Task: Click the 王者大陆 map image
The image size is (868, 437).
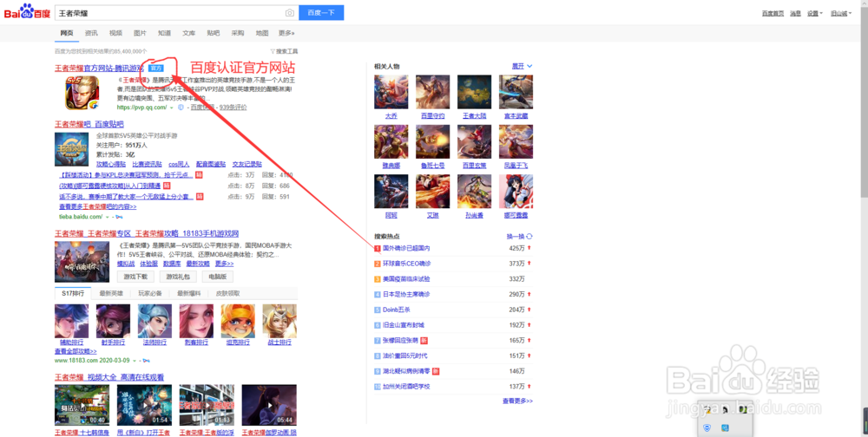Action: [x=475, y=92]
